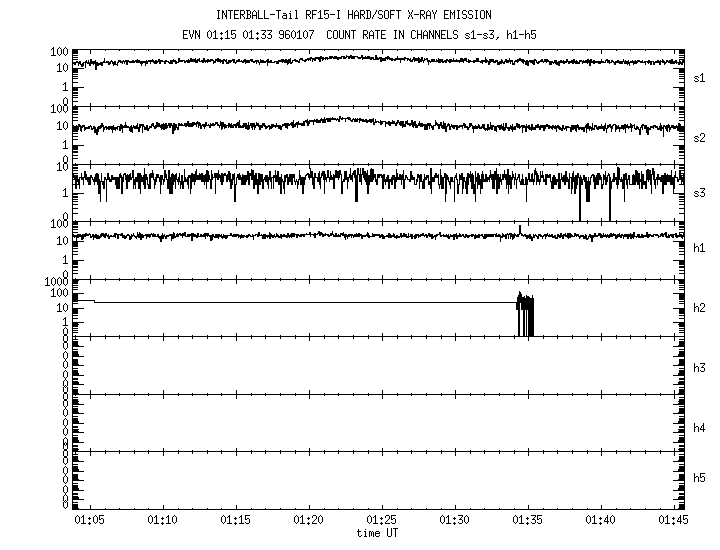The width and height of the screenshot is (720, 550).
Task: Click the 01:05 time tick label
Action: [x=90, y=521]
